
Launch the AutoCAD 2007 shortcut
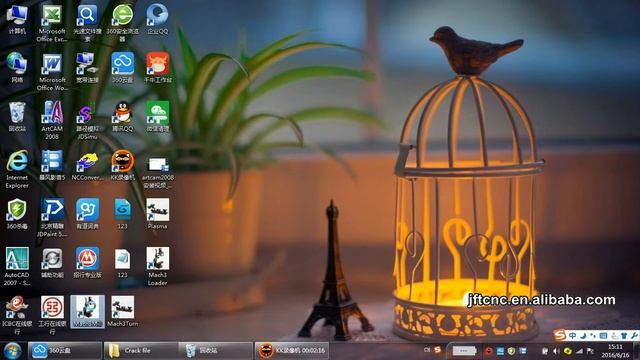(x=17, y=267)
